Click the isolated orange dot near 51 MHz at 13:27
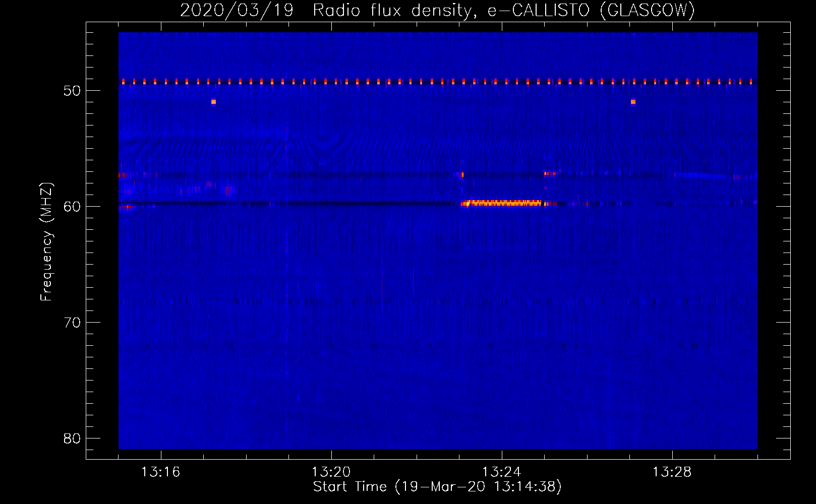This screenshot has height=504, width=816. [633, 102]
